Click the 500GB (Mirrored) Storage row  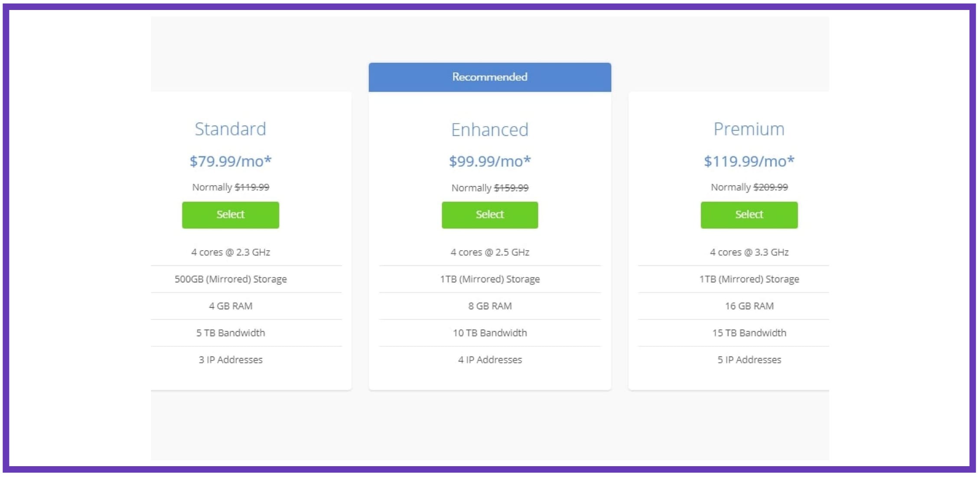coord(246,279)
